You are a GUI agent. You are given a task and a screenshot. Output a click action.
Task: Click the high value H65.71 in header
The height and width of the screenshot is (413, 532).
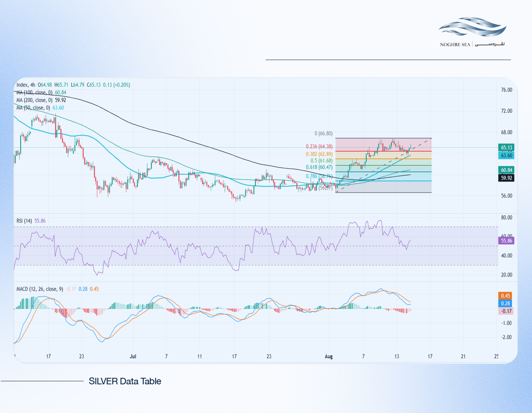coord(61,85)
